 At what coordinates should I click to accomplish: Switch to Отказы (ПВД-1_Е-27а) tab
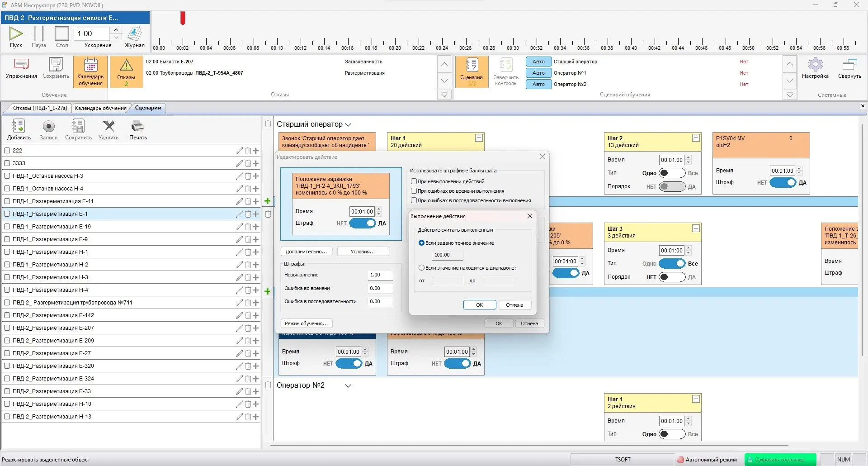40,108
